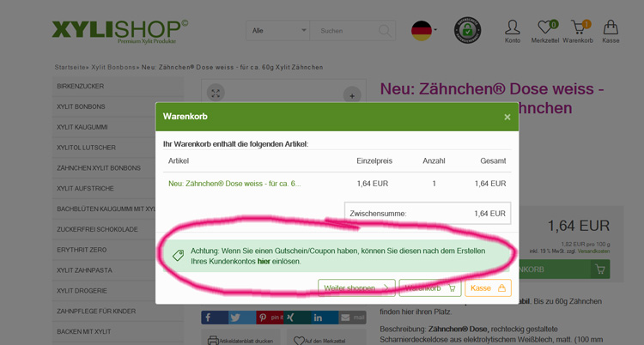Click the 'hier' coupon redeem link
This screenshot has height=345, width=644.
coord(264,261)
